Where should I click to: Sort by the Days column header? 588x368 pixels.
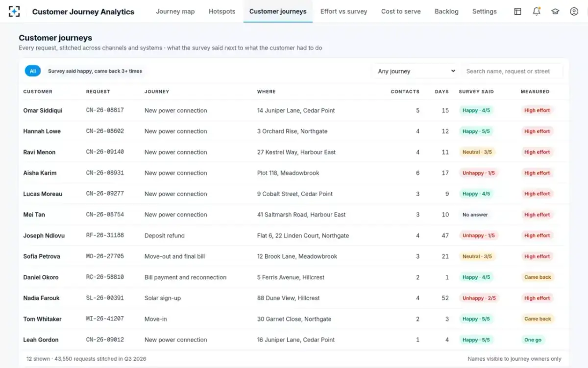click(441, 92)
